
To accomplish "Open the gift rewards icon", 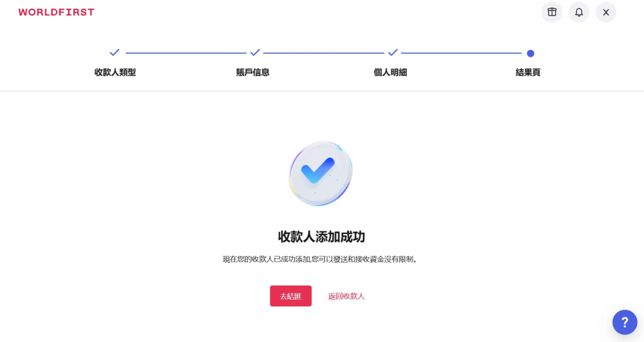I will 552,13.
